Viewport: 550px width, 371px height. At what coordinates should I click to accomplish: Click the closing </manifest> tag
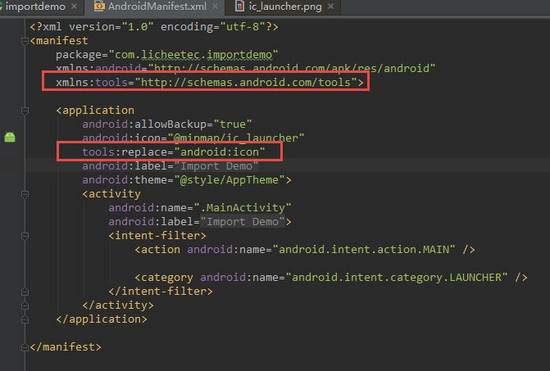(x=66, y=347)
